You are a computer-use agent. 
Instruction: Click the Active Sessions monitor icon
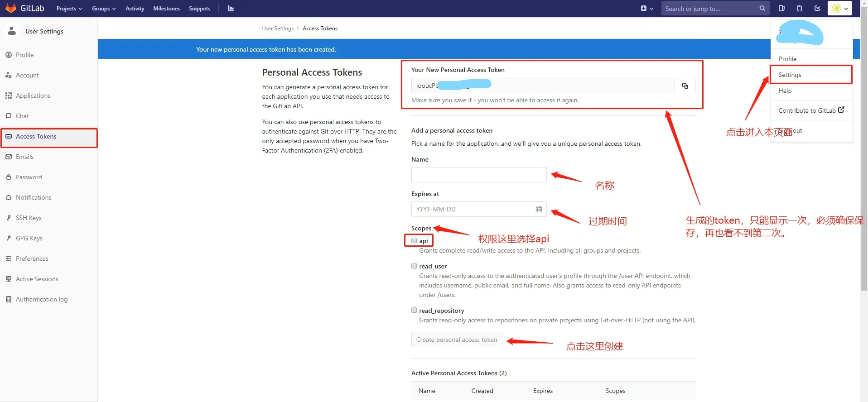(9, 279)
